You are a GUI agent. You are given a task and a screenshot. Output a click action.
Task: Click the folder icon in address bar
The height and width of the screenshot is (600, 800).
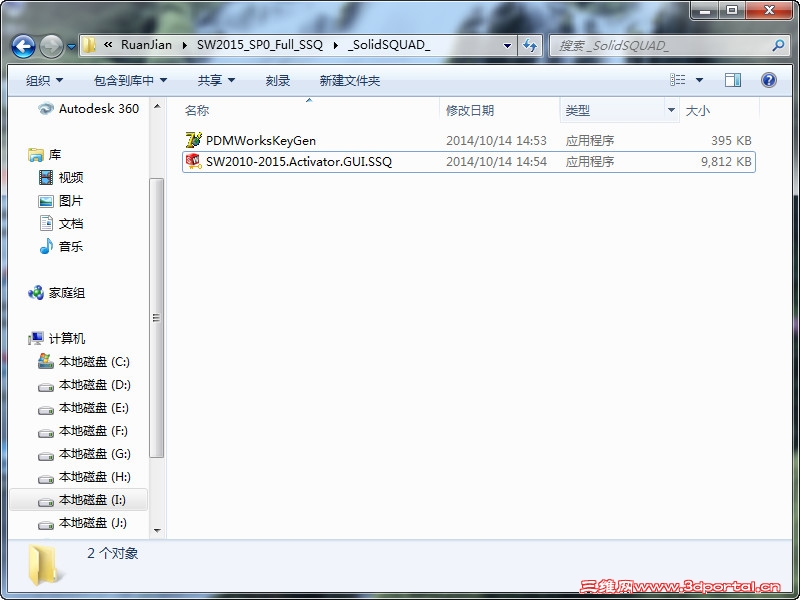click(89, 45)
